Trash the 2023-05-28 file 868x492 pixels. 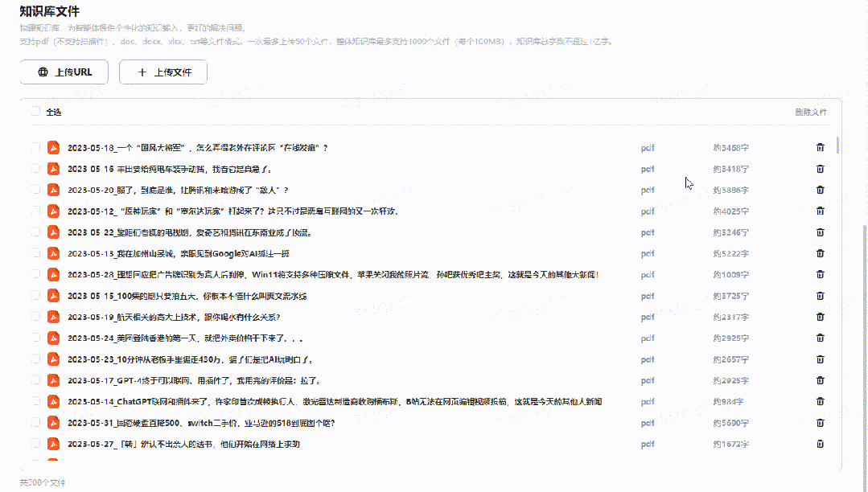(x=820, y=274)
